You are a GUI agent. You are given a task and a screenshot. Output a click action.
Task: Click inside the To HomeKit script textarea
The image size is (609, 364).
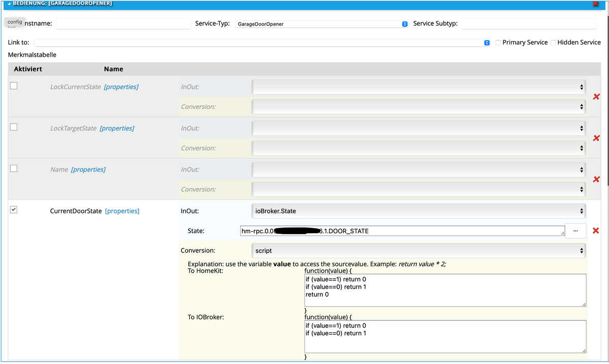pyautogui.click(x=446, y=290)
